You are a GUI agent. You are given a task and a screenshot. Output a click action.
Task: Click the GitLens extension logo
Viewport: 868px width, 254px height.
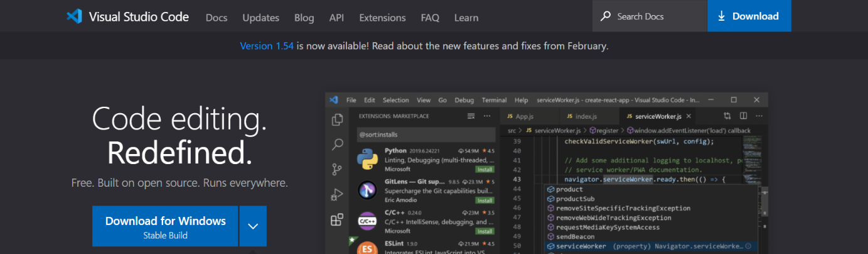pyautogui.click(x=367, y=190)
